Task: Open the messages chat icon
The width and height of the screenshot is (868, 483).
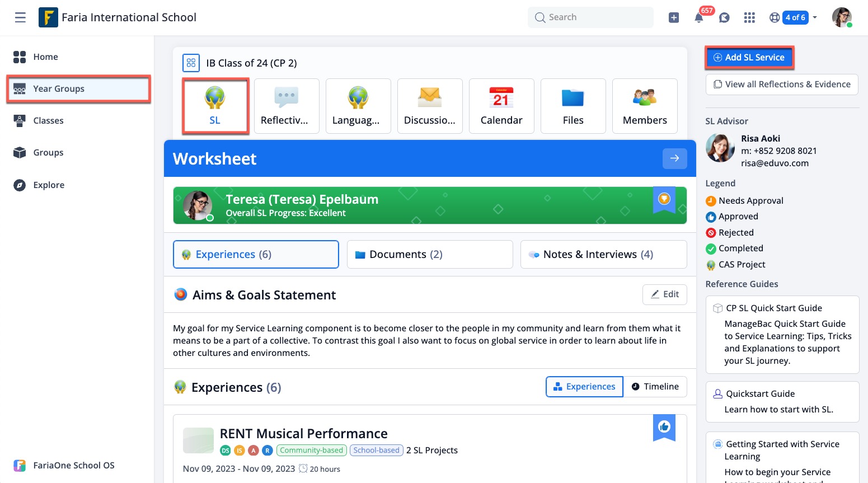Action: pyautogui.click(x=724, y=17)
